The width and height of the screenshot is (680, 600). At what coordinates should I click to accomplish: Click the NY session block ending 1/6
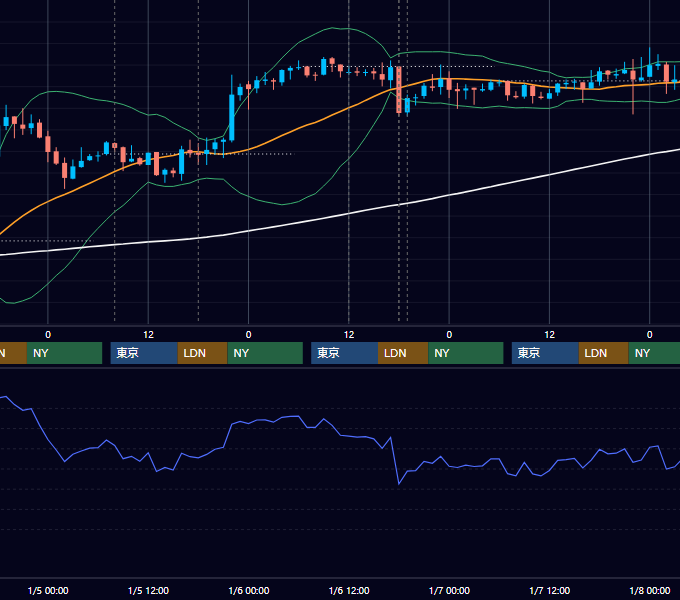tap(466, 353)
